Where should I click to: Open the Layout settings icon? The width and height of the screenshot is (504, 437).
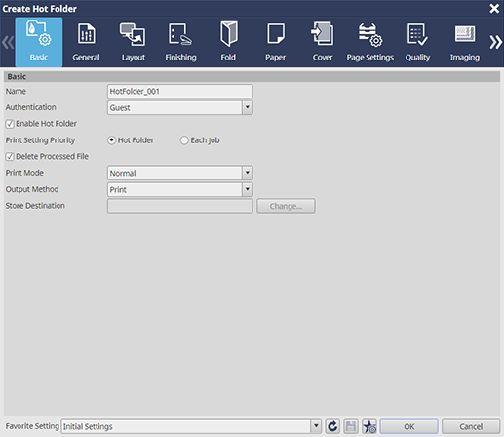pyautogui.click(x=133, y=34)
